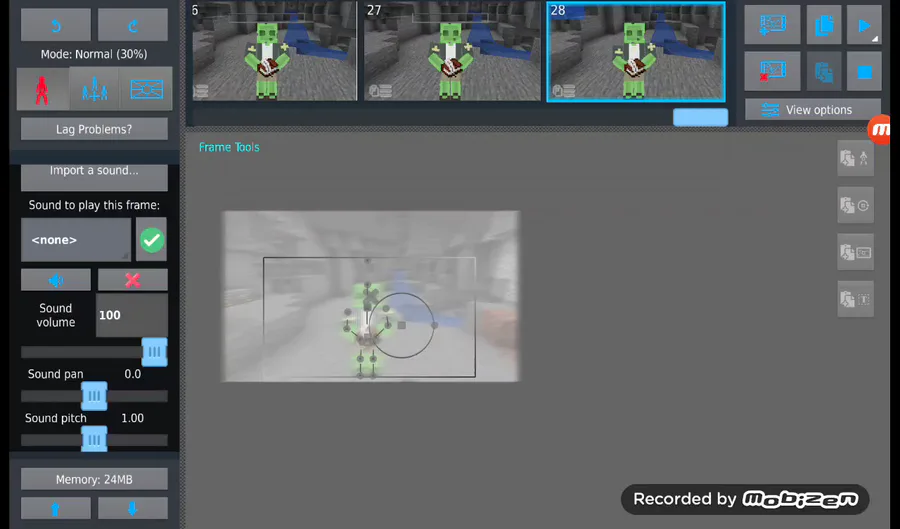Remove the frame sound with red X

[x=133, y=280]
